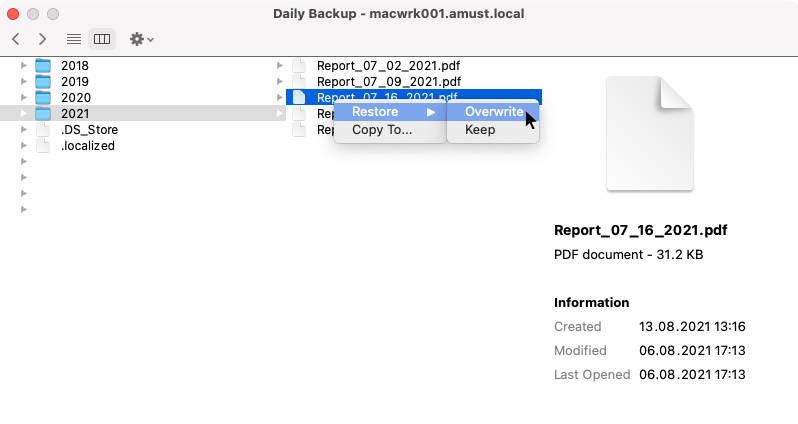Click the 2019 folder icon
Screen dimensions: 798x424
43,82
